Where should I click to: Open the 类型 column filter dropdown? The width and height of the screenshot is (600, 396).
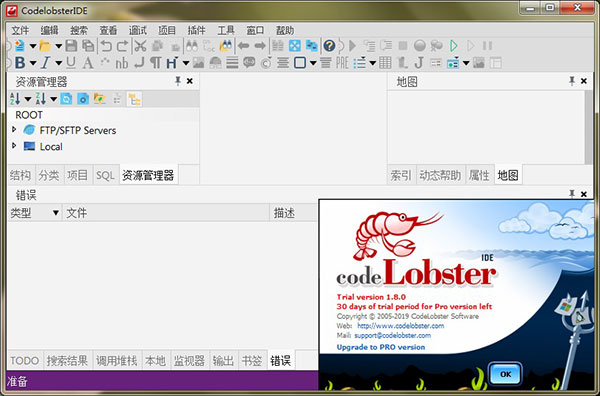(x=56, y=212)
